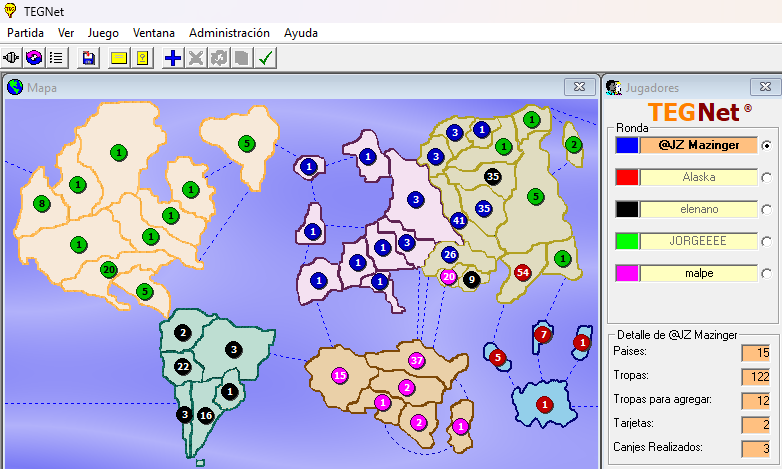Click the globe icon of Mapa panel
782x469 pixels.
tap(15, 87)
